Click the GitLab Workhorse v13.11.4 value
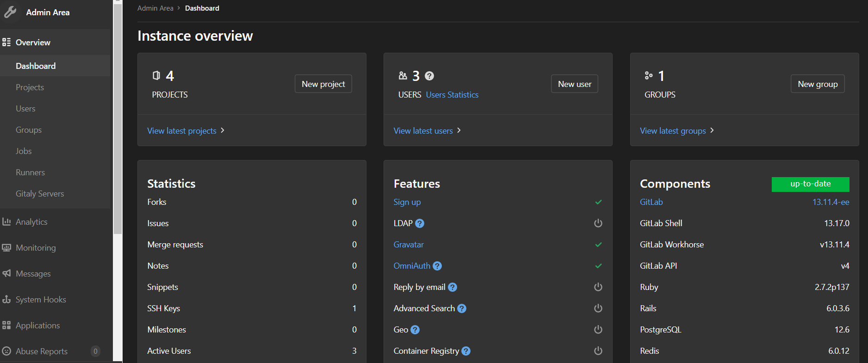This screenshot has width=868, height=363. point(834,245)
